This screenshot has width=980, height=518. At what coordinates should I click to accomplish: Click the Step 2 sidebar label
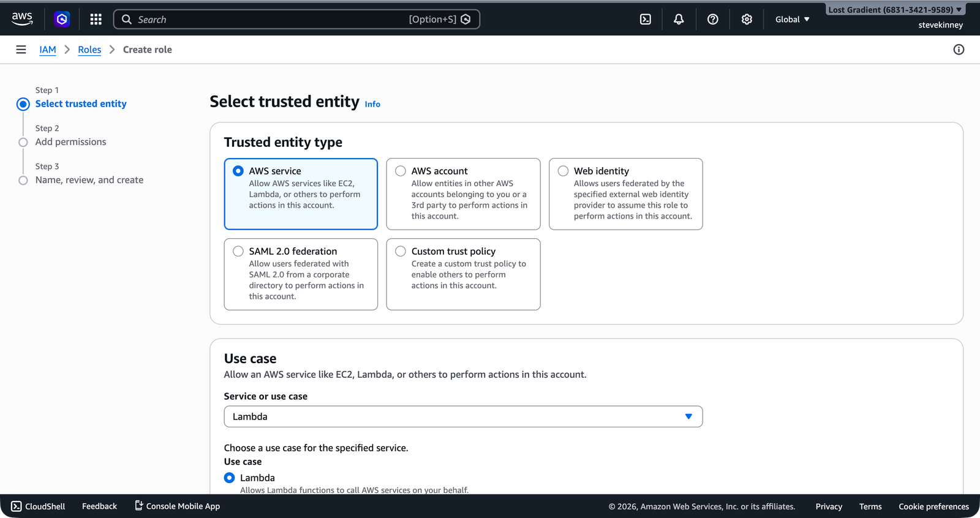(47, 128)
